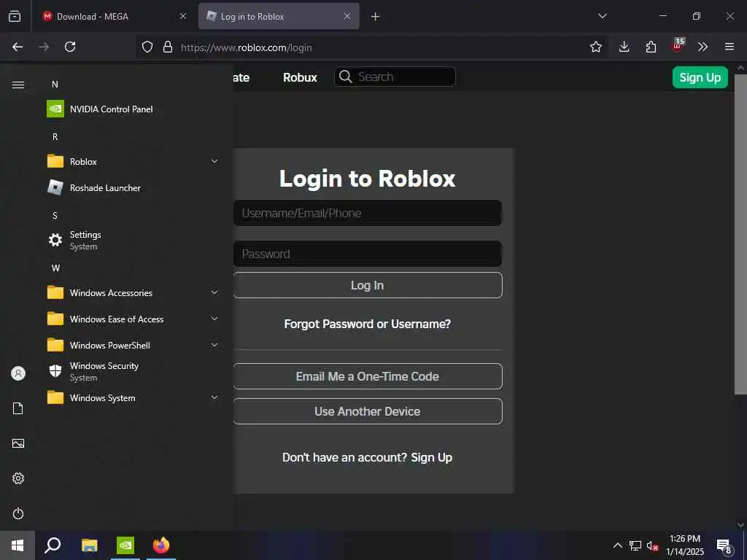Open Windows Security from app list
The width and height of the screenshot is (747, 560).
pyautogui.click(x=133, y=371)
